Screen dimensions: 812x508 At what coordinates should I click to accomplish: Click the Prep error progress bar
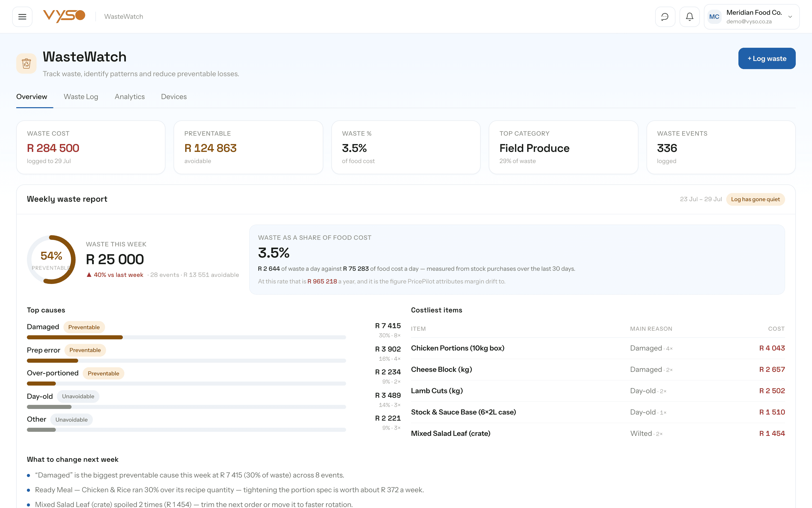pos(186,360)
